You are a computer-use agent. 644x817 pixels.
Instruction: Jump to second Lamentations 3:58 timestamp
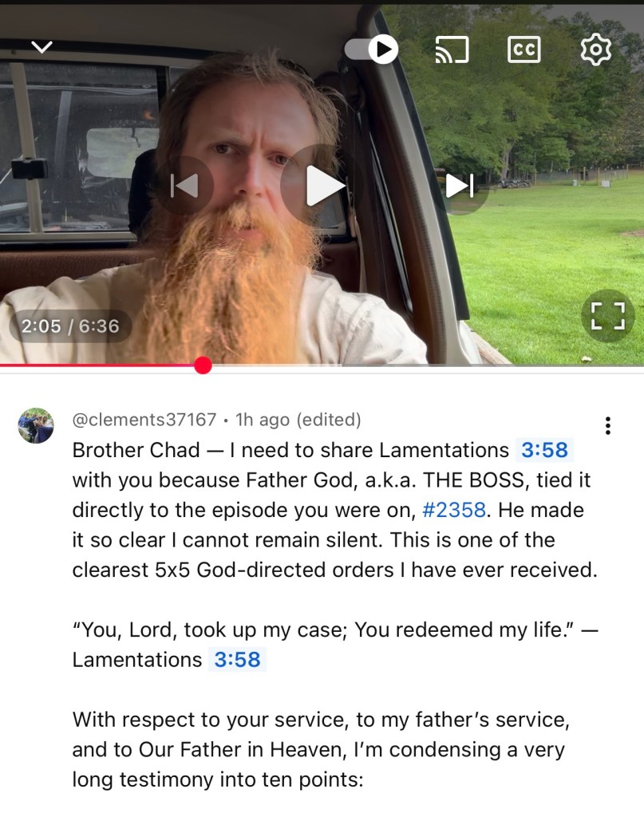pyautogui.click(x=237, y=660)
